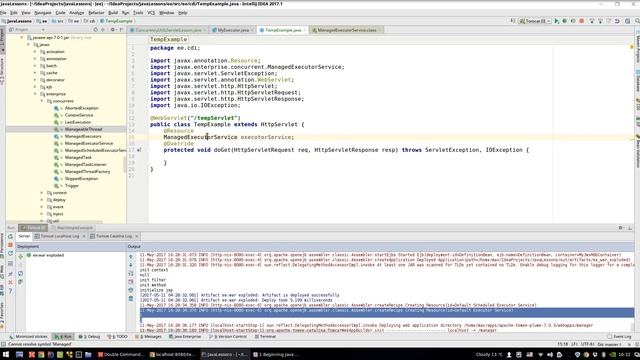Close Tomcat Catalina Log tab
Screen dimensions: 640x360
click(137, 236)
